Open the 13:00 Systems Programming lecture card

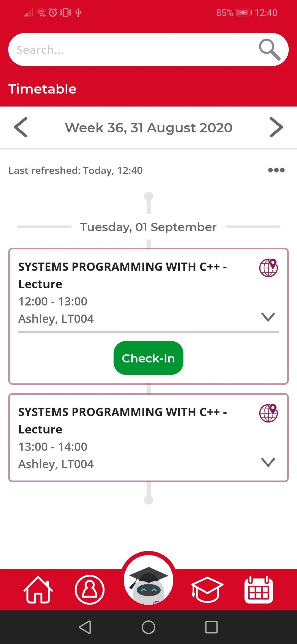148,438
